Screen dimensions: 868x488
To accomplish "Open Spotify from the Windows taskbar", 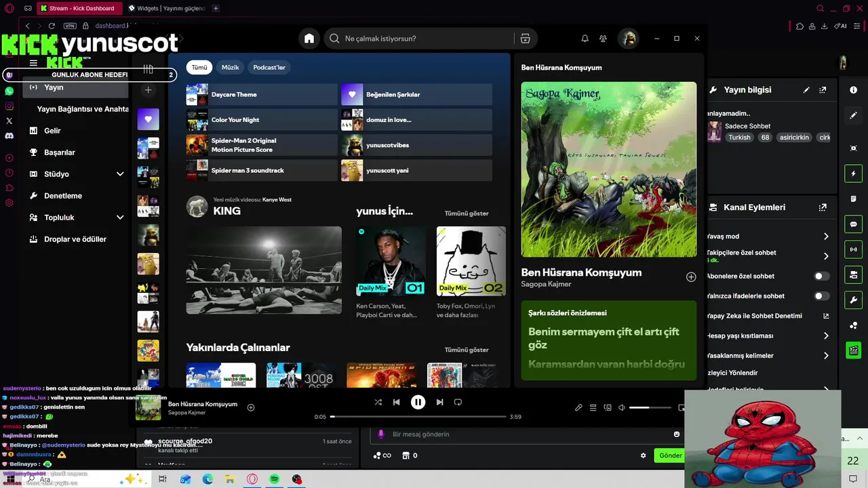I will (x=275, y=479).
